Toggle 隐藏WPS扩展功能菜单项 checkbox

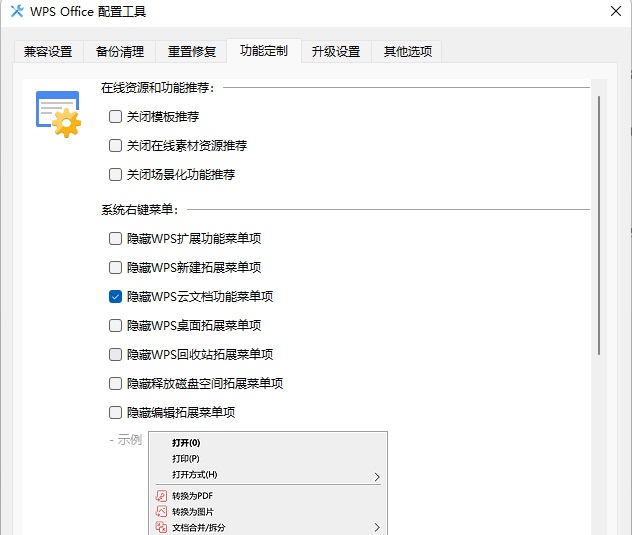point(115,238)
